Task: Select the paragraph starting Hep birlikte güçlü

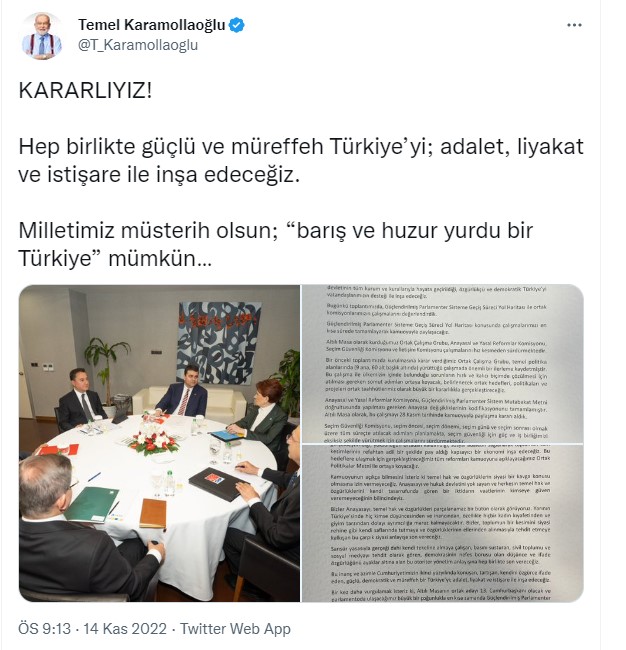Action: click(x=301, y=160)
